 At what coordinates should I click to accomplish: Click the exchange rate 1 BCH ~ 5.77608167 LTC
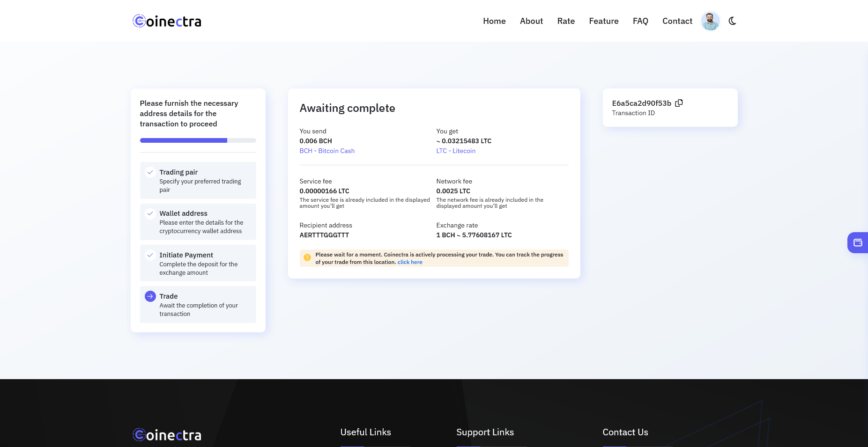[x=474, y=235]
